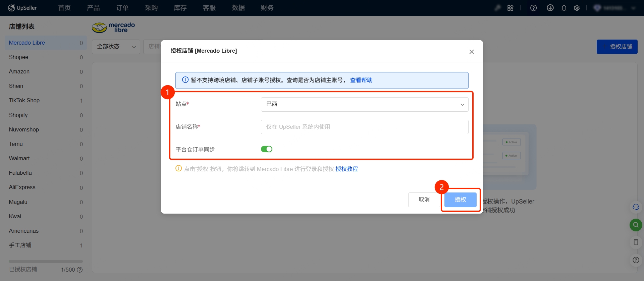Select AliExpress in store list

(x=46, y=187)
